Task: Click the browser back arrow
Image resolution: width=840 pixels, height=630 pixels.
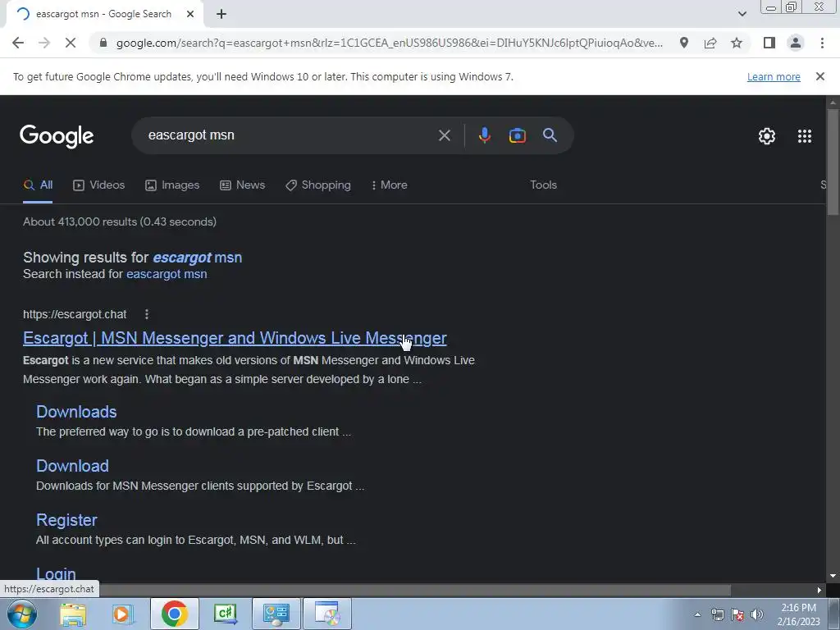Action: pyautogui.click(x=18, y=43)
